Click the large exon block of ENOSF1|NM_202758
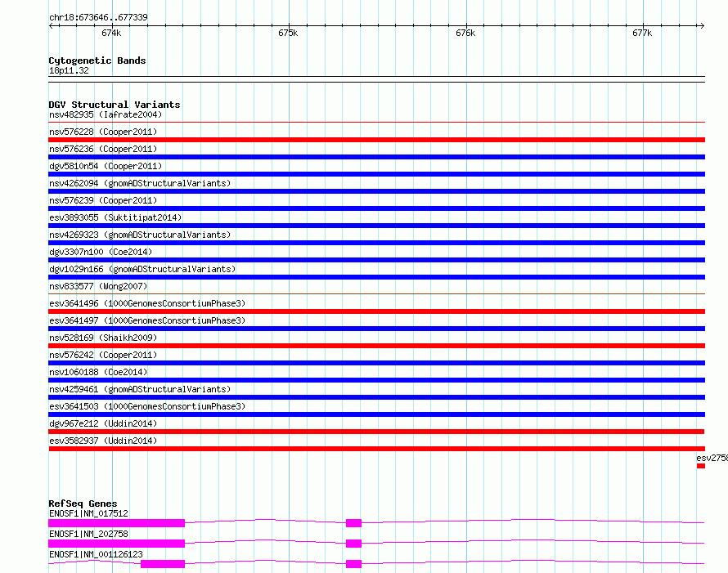Viewport: 728px width, 573px height. (x=116, y=544)
